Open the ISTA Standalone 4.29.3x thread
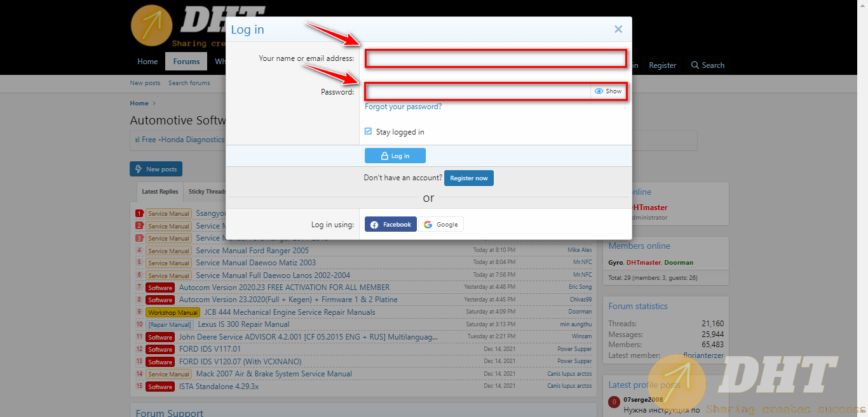The image size is (868, 417). point(219,387)
